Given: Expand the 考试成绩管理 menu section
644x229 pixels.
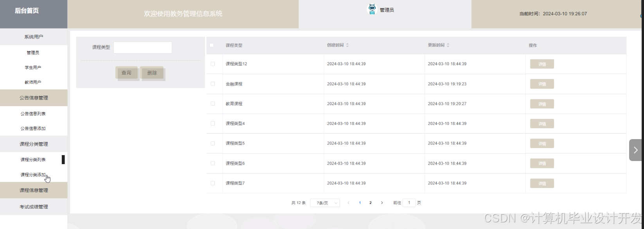Looking at the screenshot, I should [x=34, y=207].
